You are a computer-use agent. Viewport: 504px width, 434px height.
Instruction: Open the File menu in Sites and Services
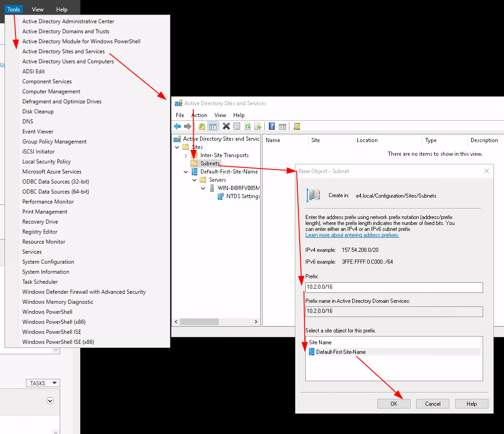click(x=180, y=115)
